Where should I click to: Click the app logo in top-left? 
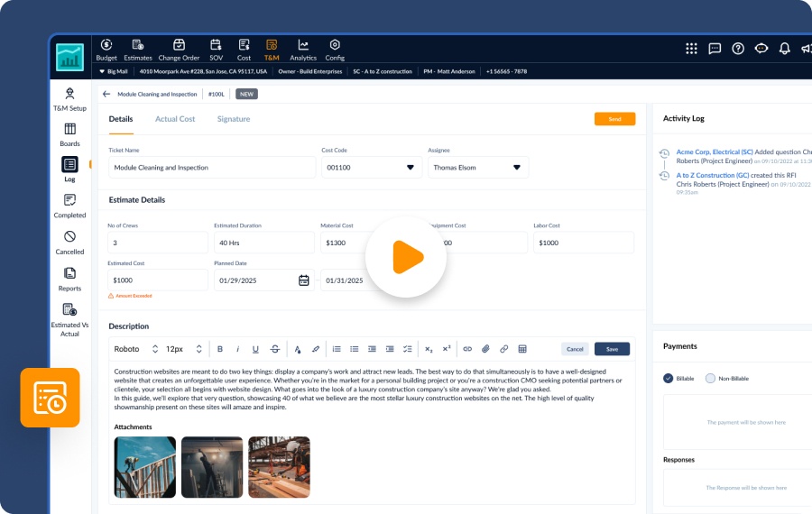click(x=69, y=57)
